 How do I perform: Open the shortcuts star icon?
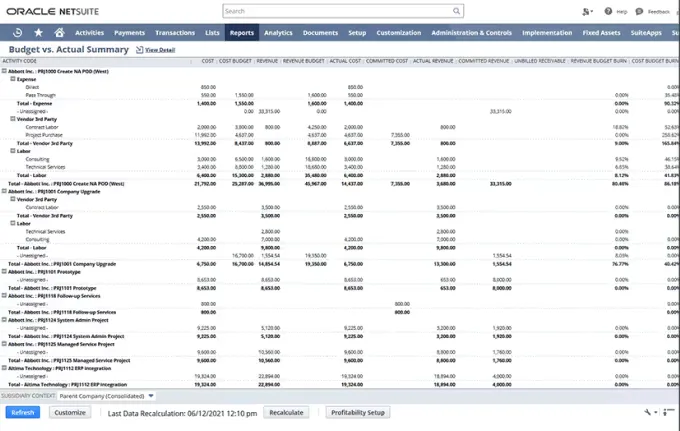tap(38, 33)
